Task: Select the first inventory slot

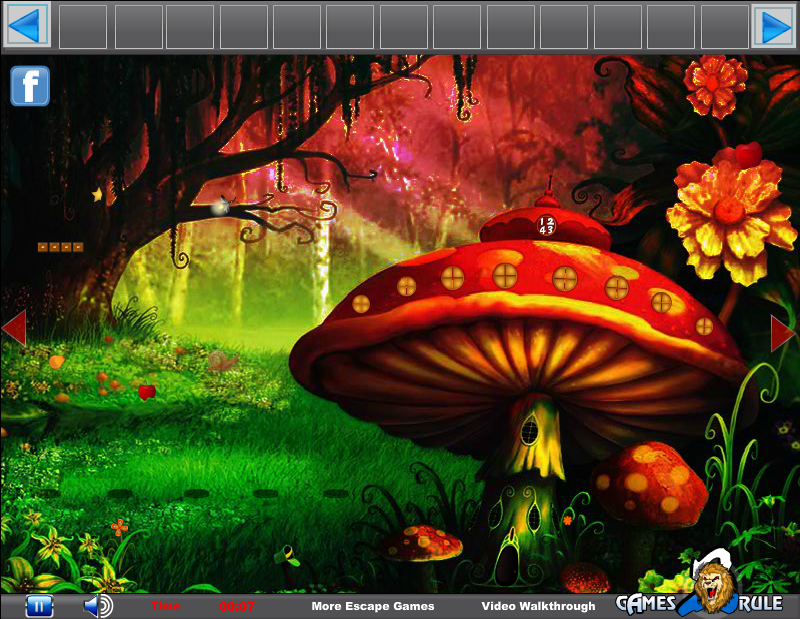Action: click(x=81, y=24)
